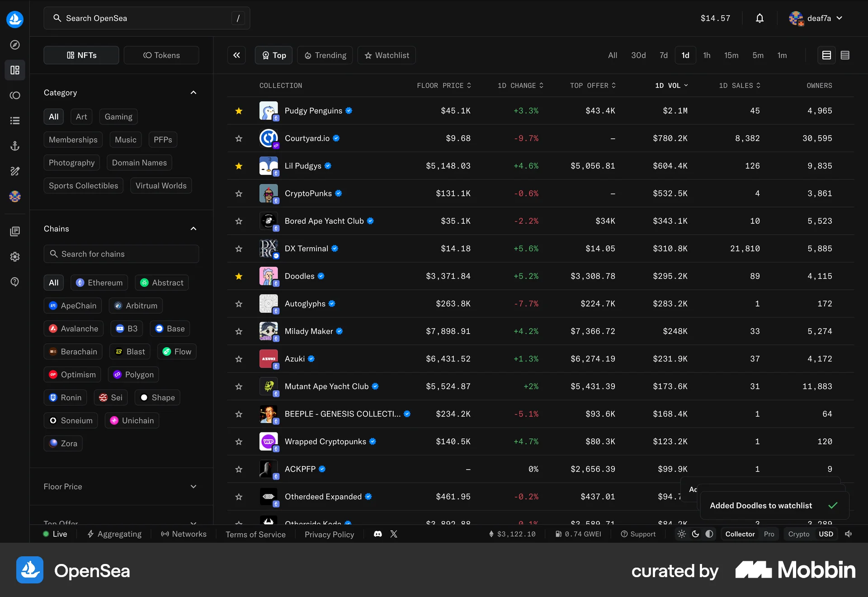Select the Create pen icon in sidebar

point(15,171)
